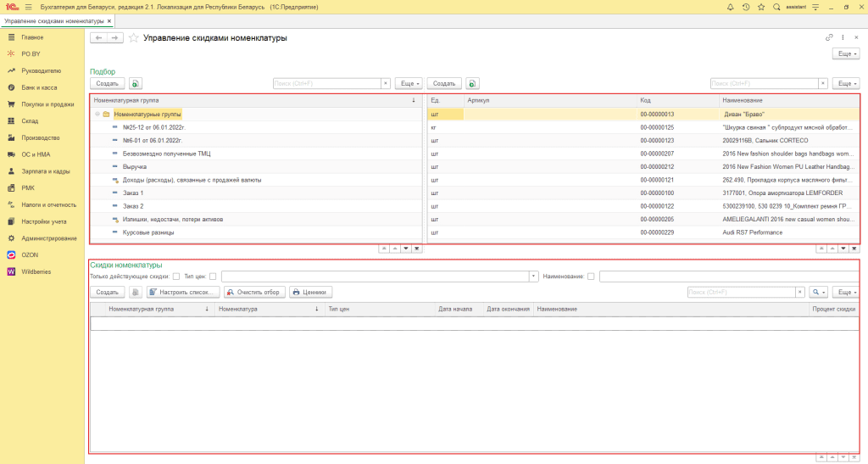The image size is (868, 464).
Task: Open the service settings menu icon
Action: pyautogui.click(x=815, y=7)
